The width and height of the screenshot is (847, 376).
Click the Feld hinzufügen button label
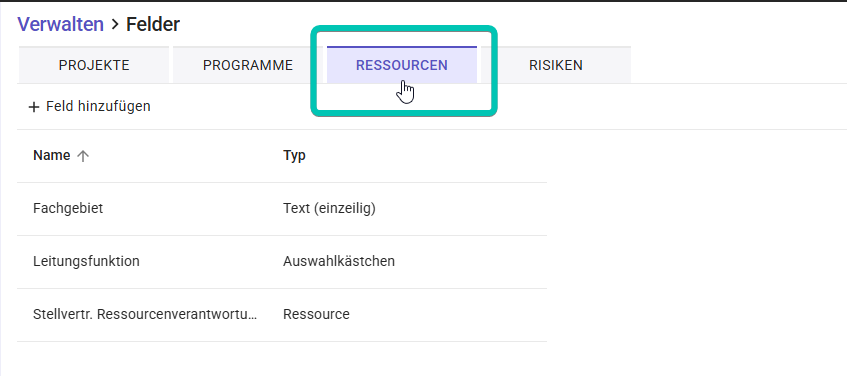[98, 106]
